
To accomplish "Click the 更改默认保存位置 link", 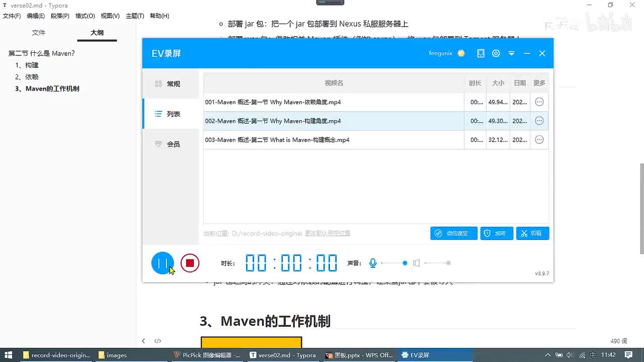I will (x=328, y=233).
